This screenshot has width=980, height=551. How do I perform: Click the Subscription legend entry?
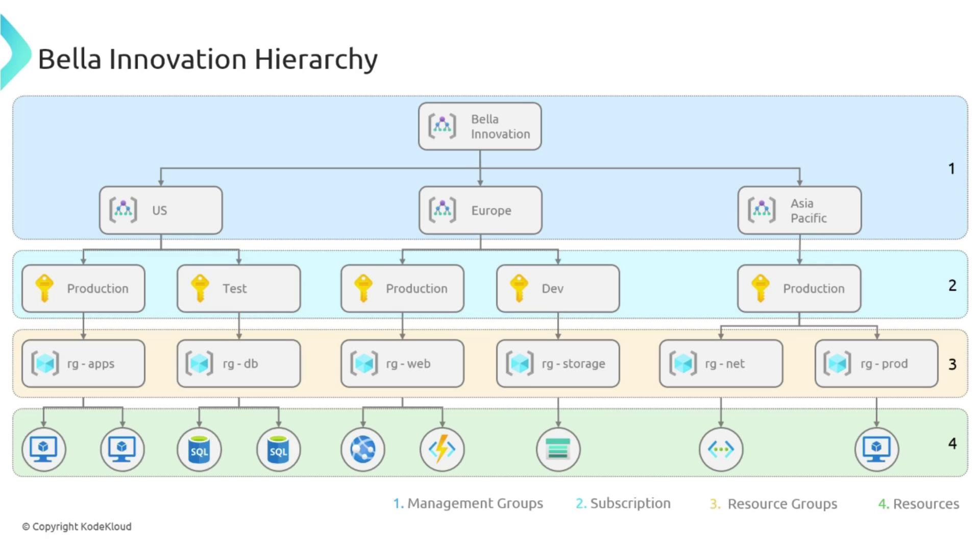click(623, 504)
